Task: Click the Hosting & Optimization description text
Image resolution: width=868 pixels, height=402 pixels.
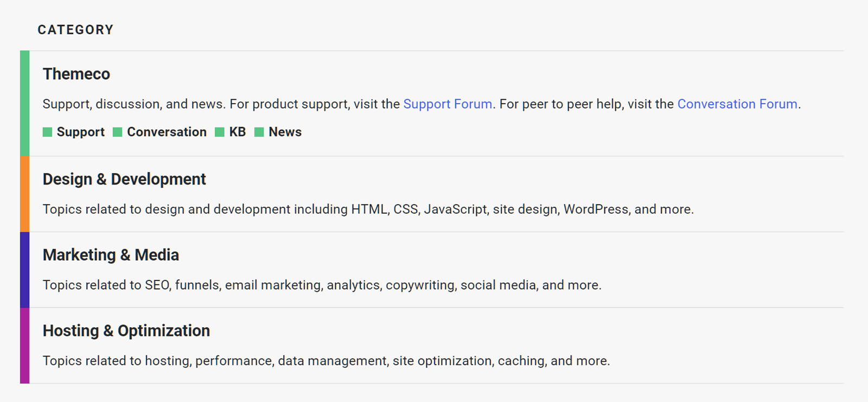Action: [326, 361]
